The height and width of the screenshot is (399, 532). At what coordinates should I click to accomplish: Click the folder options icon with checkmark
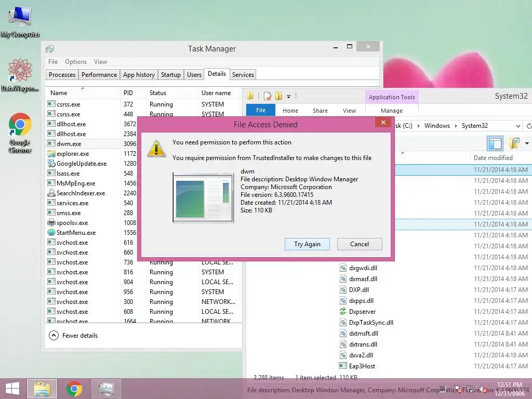point(514,143)
